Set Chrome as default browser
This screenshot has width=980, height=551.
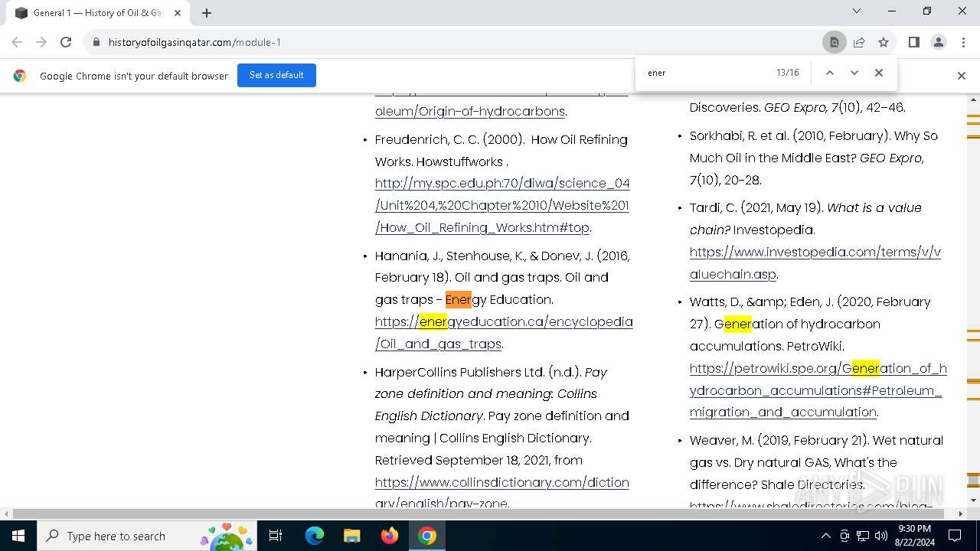coord(276,75)
